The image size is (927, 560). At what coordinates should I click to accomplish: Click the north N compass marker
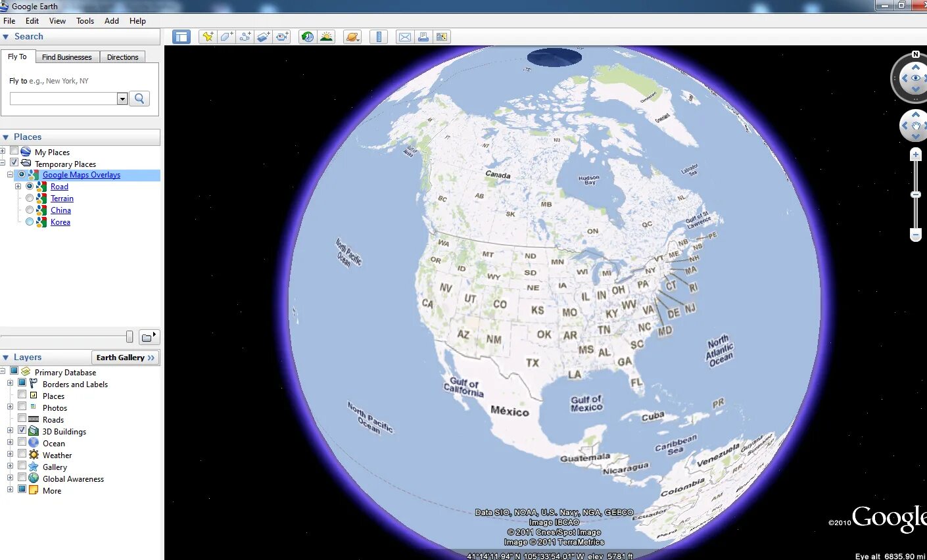point(916,55)
